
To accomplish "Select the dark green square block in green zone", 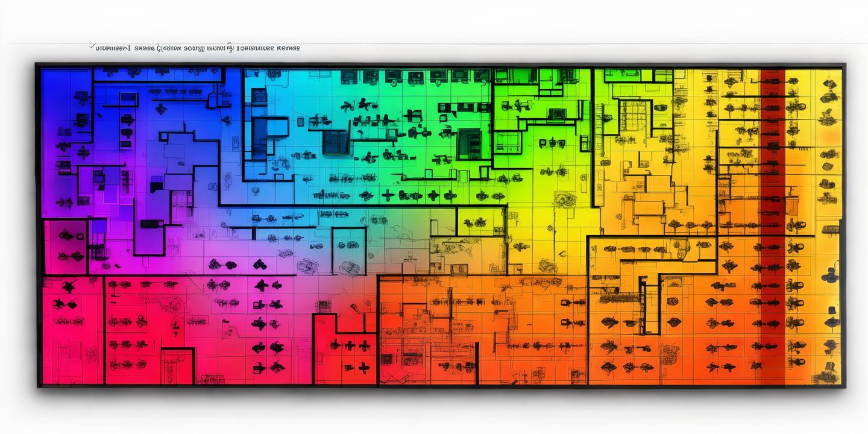I will (x=470, y=145).
